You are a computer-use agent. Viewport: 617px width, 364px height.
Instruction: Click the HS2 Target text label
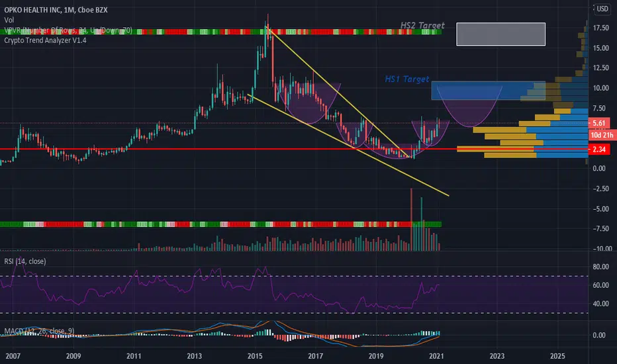[x=422, y=26]
